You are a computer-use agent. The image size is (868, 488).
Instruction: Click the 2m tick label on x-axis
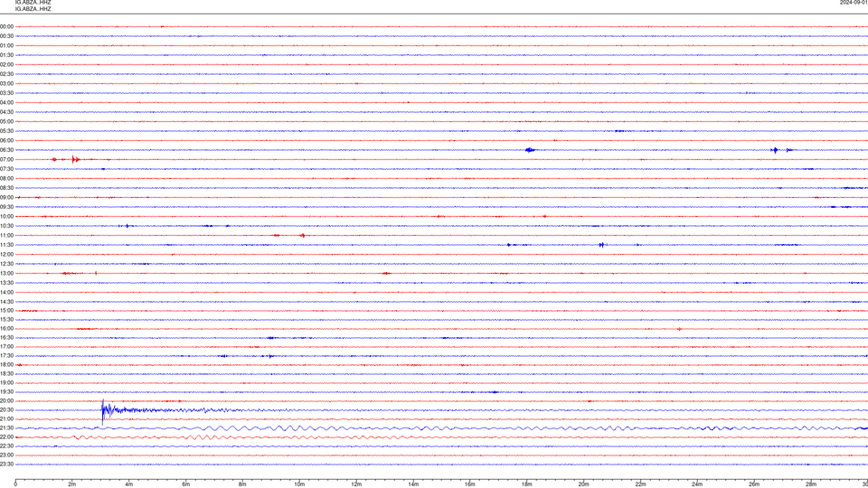point(72,484)
